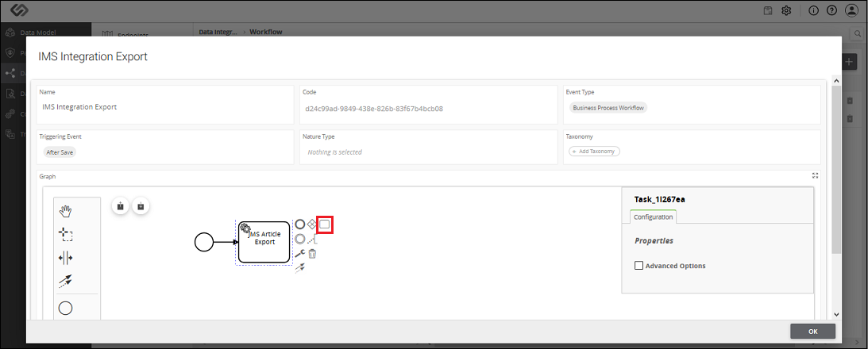Click the upper delete icon behind dialog
868x349 pixels.
851,101
